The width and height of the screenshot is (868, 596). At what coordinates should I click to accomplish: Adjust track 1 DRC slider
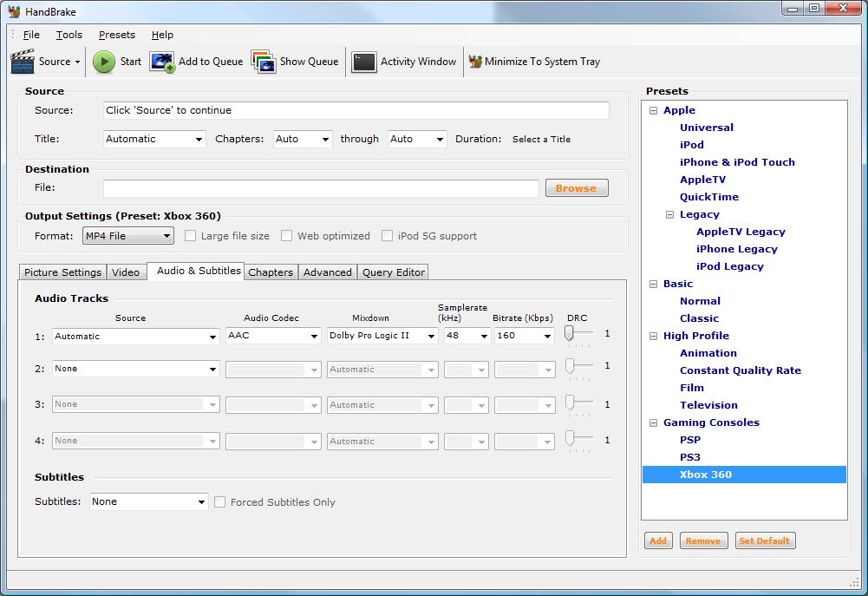click(x=569, y=333)
